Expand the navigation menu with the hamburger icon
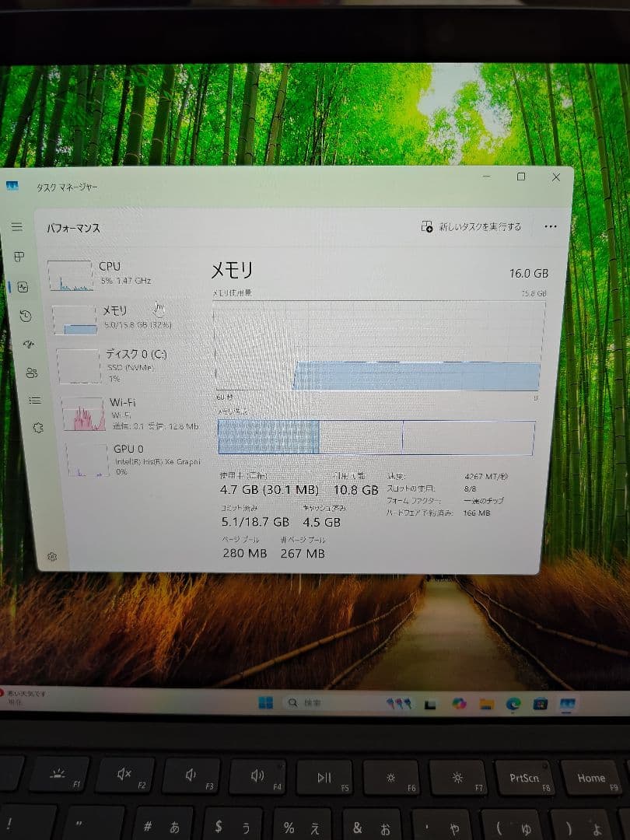The height and width of the screenshot is (840, 630). [19, 228]
